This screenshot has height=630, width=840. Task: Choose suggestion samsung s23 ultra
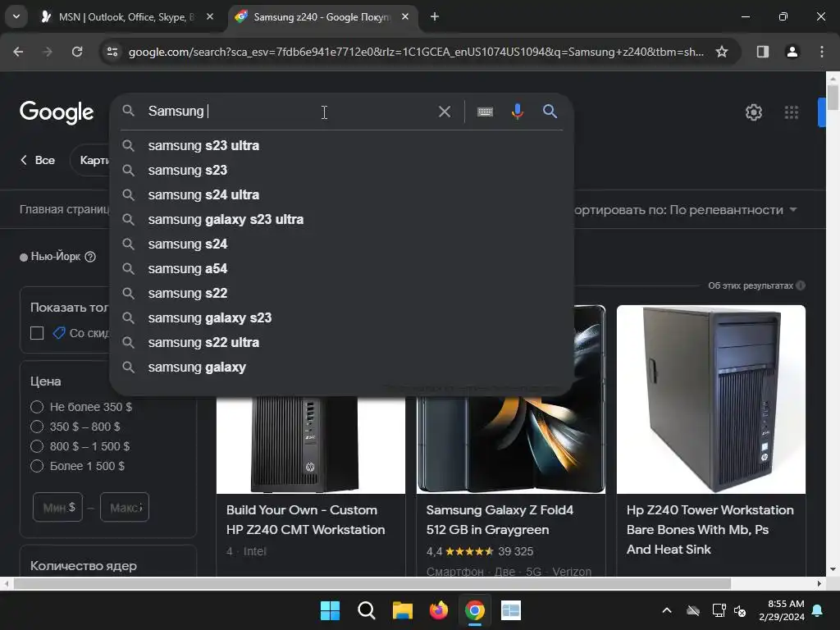341,146
